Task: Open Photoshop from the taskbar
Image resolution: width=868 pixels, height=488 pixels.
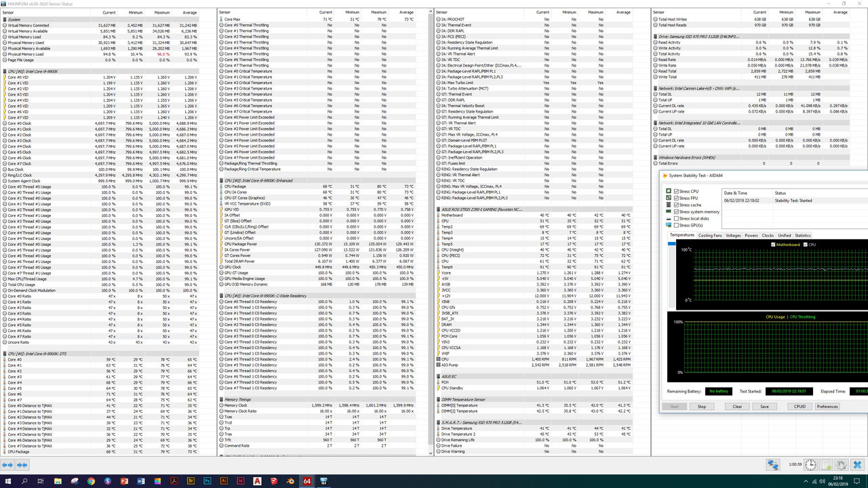Action: coord(208,481)
